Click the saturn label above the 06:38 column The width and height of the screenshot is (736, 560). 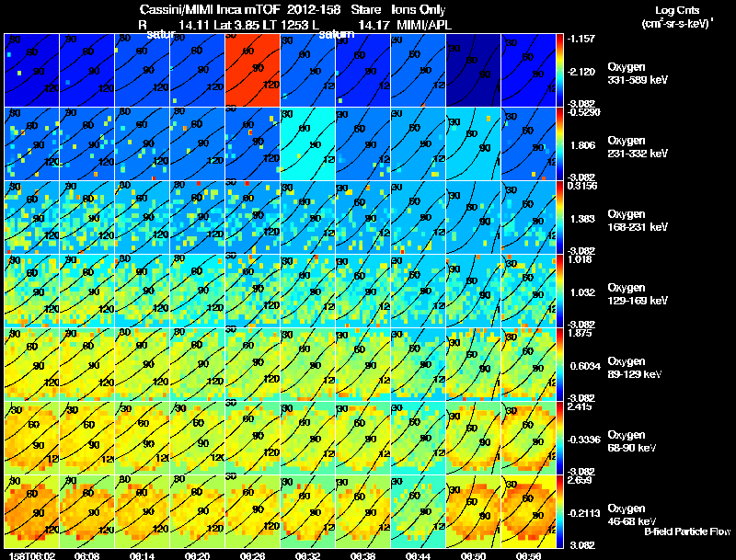click(337, 34)
